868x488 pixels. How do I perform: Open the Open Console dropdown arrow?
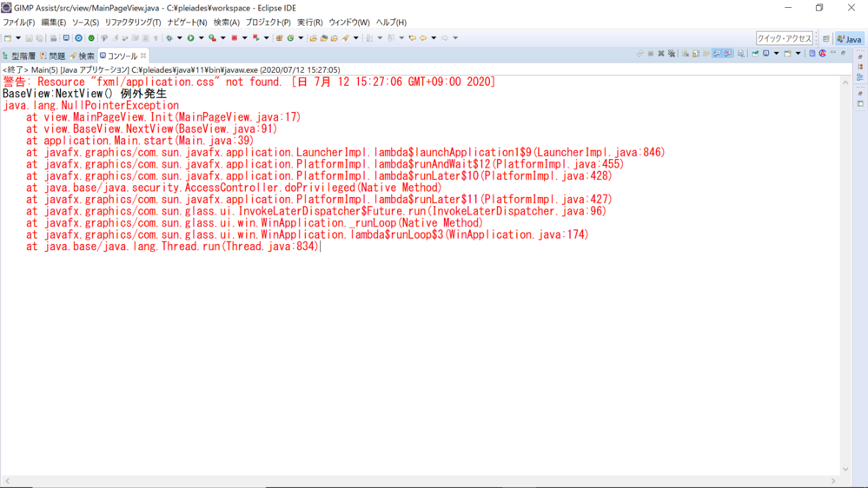[798, 53]
